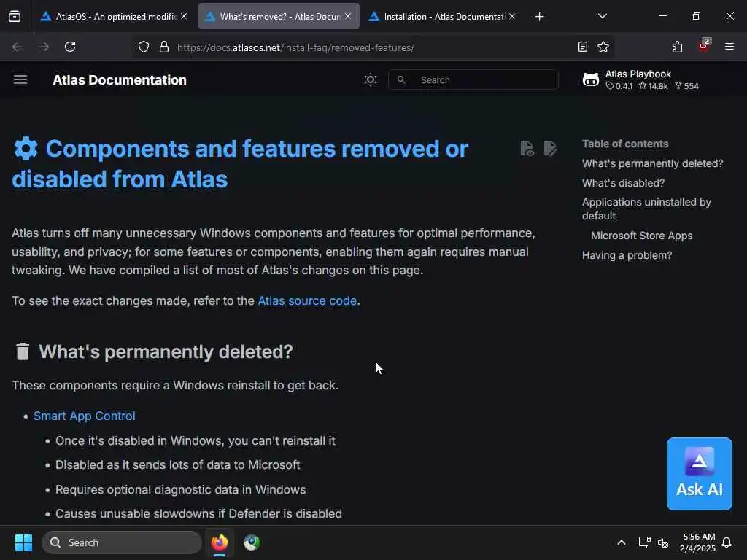
Task: Open a new browser tab
Action: tap(539, 17)
